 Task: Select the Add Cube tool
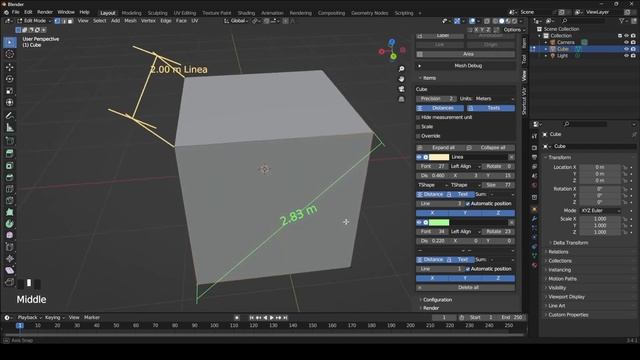tap(10, 141)
